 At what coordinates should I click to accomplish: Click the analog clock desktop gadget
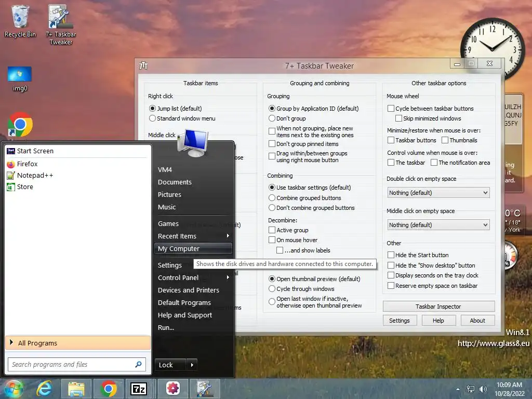click(x=493, y=50)
